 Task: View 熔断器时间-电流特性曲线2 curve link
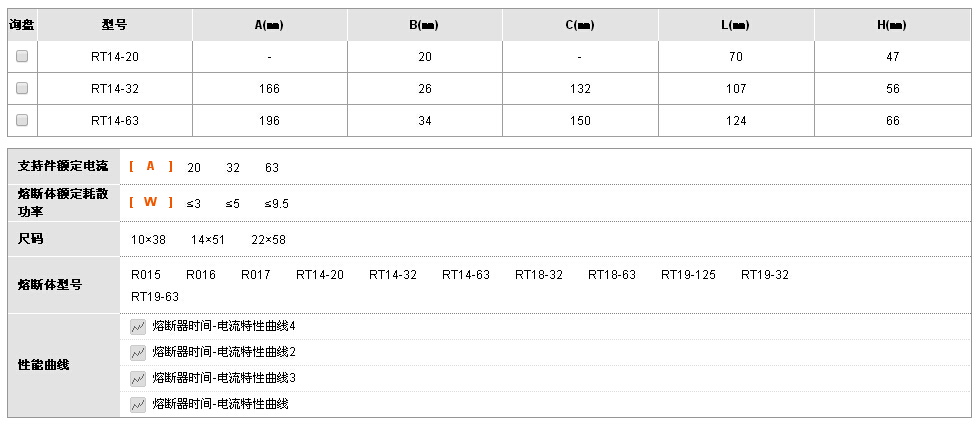(x=223, y=352)
